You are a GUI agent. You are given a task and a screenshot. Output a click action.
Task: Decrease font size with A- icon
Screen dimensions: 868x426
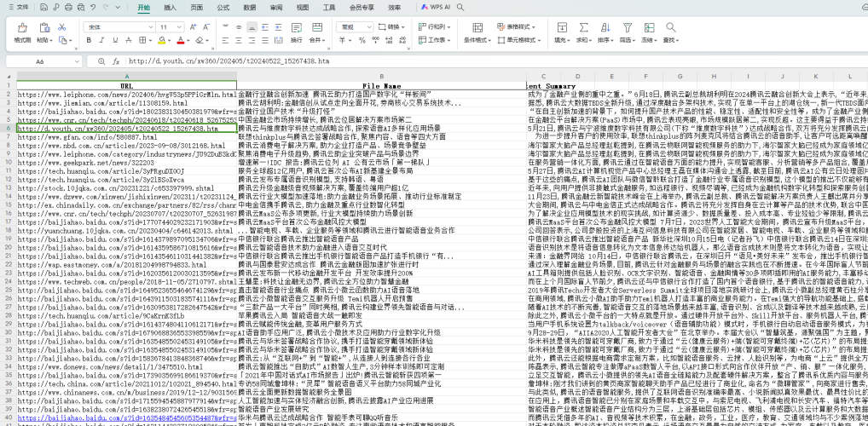pos(206,26)
